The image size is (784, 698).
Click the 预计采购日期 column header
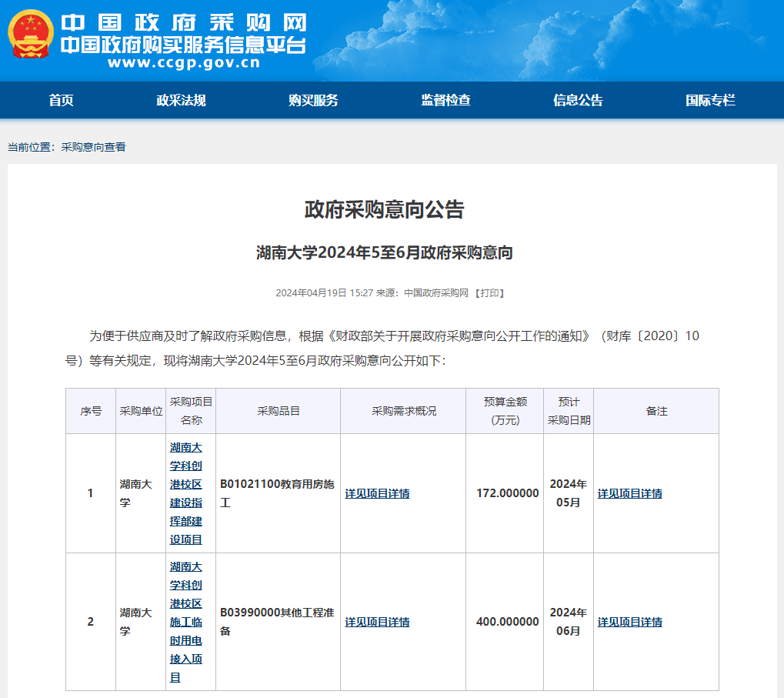coord(569,411)
